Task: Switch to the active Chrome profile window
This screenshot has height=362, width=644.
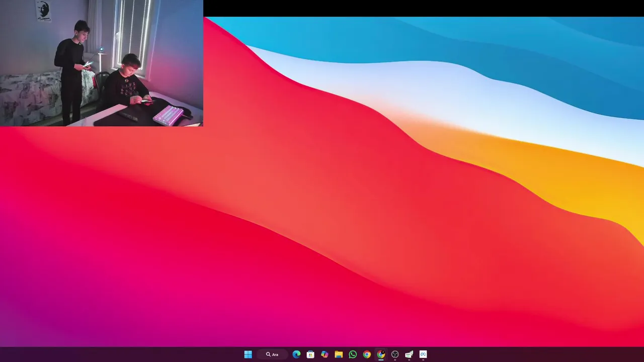Action: point(381,354)
